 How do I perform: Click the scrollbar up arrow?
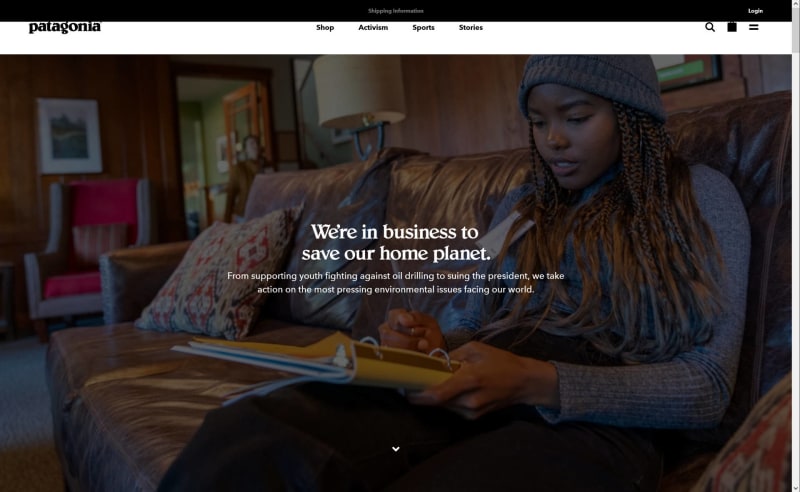(x=795, y=4)
